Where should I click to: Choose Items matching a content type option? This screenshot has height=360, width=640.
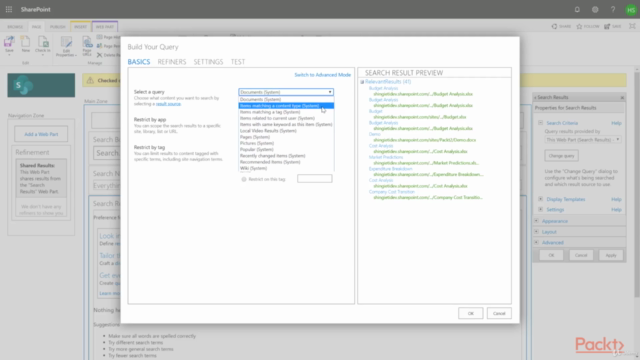286,106
